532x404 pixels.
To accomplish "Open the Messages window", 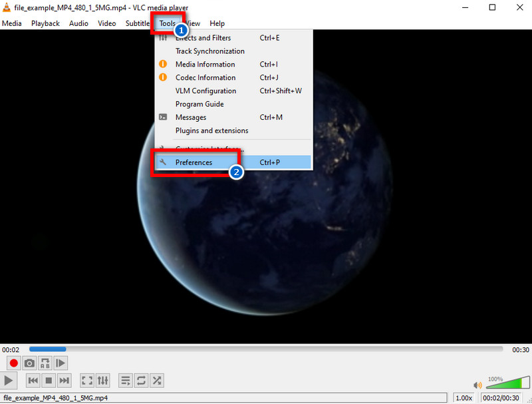I will (x=233, y=117).
